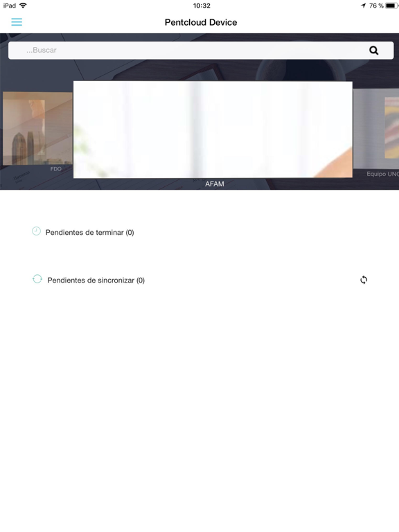Click the Buscar search field

click(201, 50)
